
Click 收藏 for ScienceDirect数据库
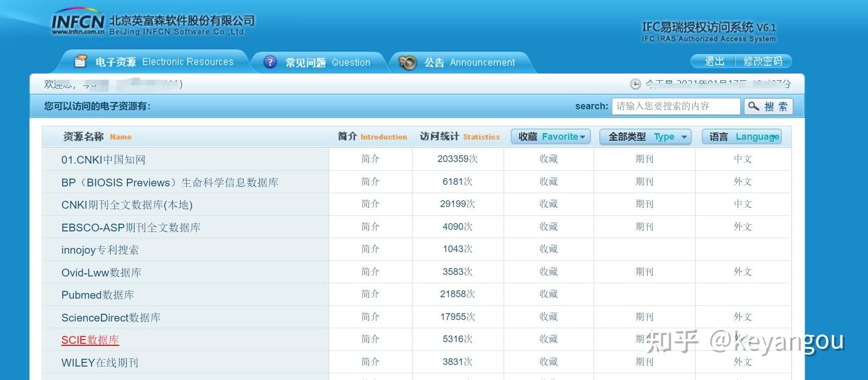(549, 317)
